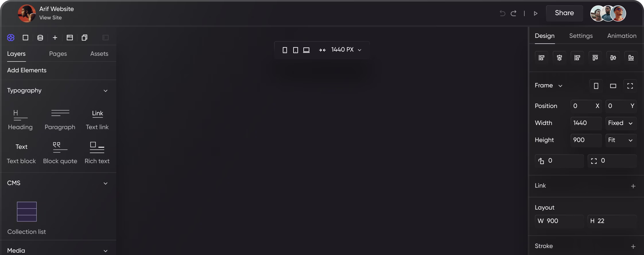Click the Height value input field

[x=586, y=140]
